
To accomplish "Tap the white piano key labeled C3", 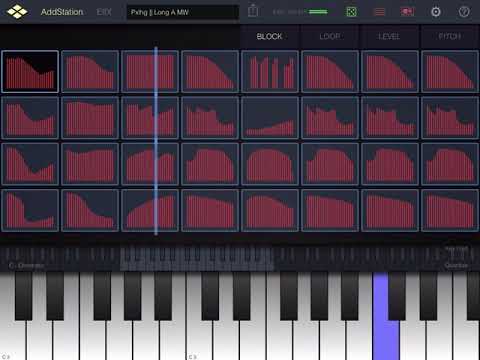I will [x=199, y=340].
